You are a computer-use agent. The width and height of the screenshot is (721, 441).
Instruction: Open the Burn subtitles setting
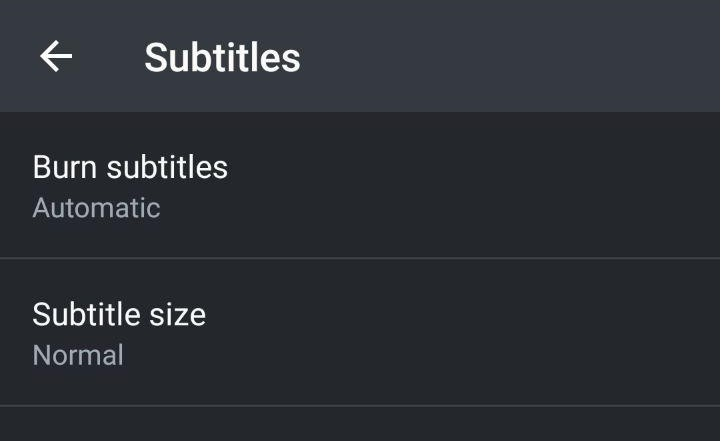[360, 186]
